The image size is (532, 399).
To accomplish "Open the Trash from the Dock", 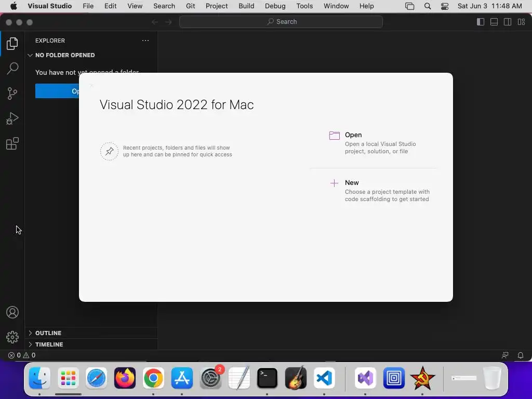I will click(x=492, y=378).
